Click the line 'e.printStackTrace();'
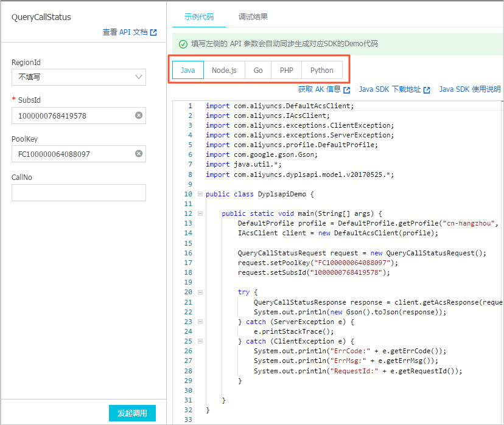The width and height of the screenshot is (504, 425). pos(294,331)
